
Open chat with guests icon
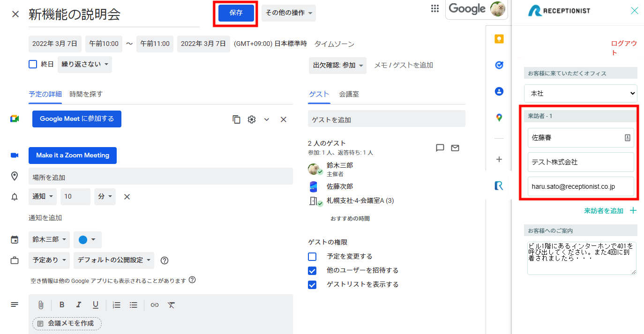(x=440, y=148)
